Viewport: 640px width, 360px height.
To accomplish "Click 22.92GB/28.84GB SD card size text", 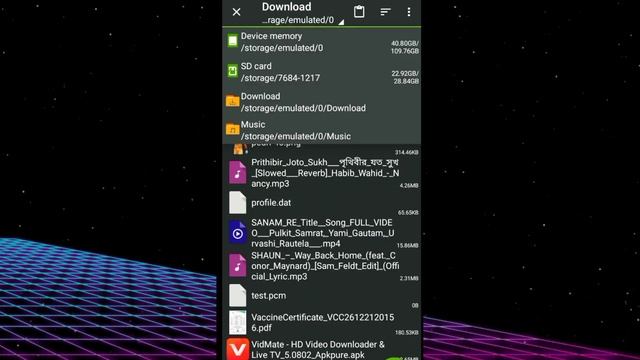I will (x=405, y=78).
